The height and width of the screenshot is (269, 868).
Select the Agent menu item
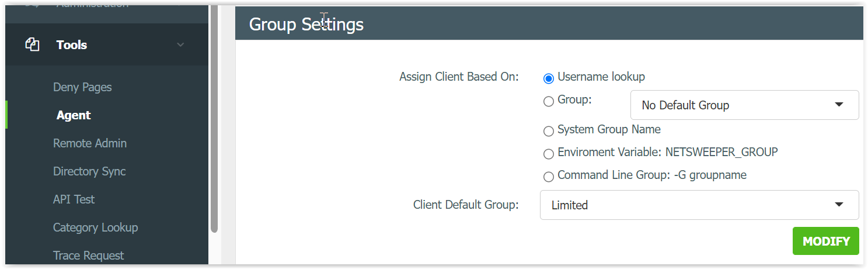pos(74,115)
